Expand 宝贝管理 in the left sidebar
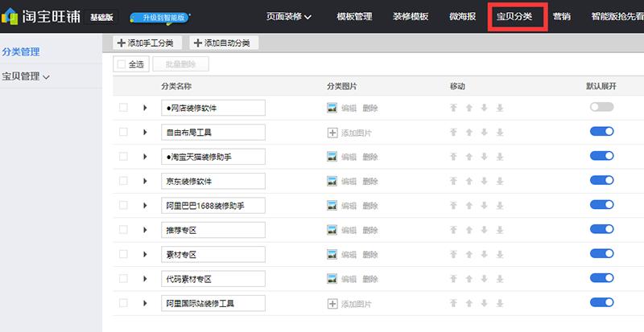Image resolution: width=644 pixels, height=332 pixels. (x=26, y=76)
